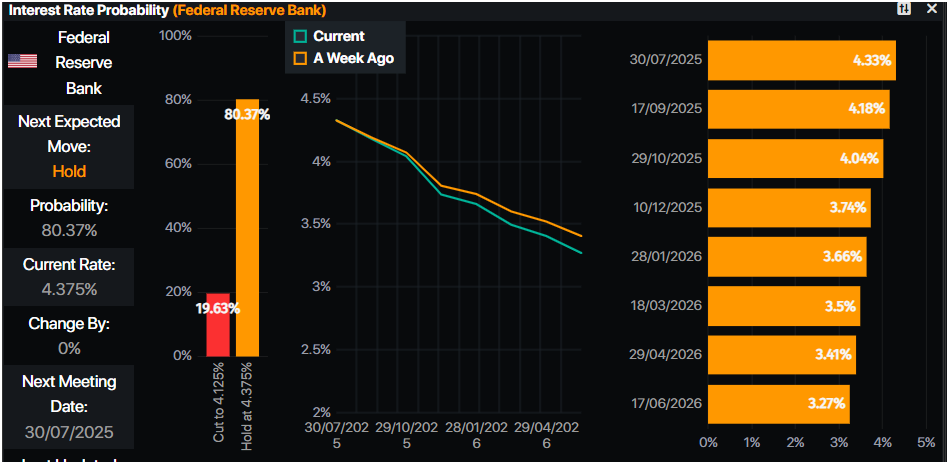Select the 29/10/2025 bar showing 4.04%
Image resolution: width=949 pixels, height=464 pixels.
(795, 158)
